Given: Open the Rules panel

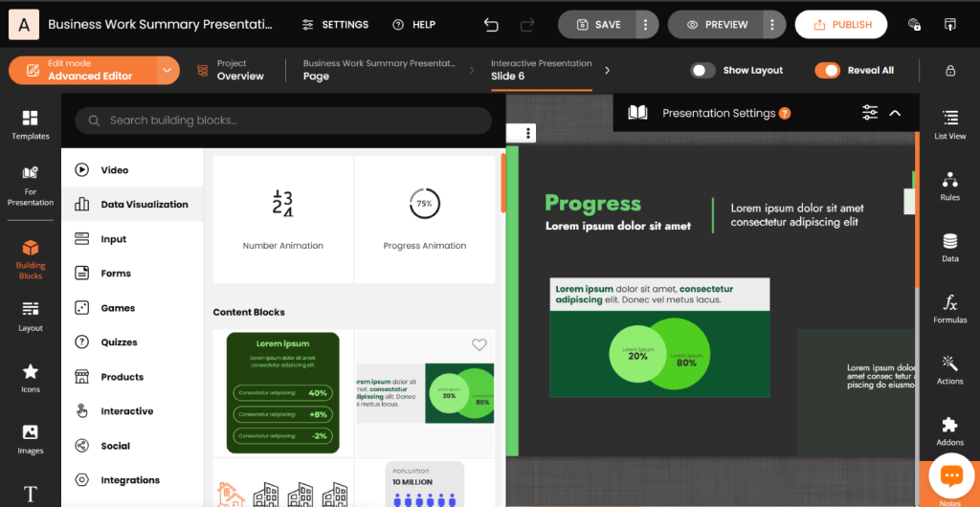Looking at the screenshot, I should [950, 186].
